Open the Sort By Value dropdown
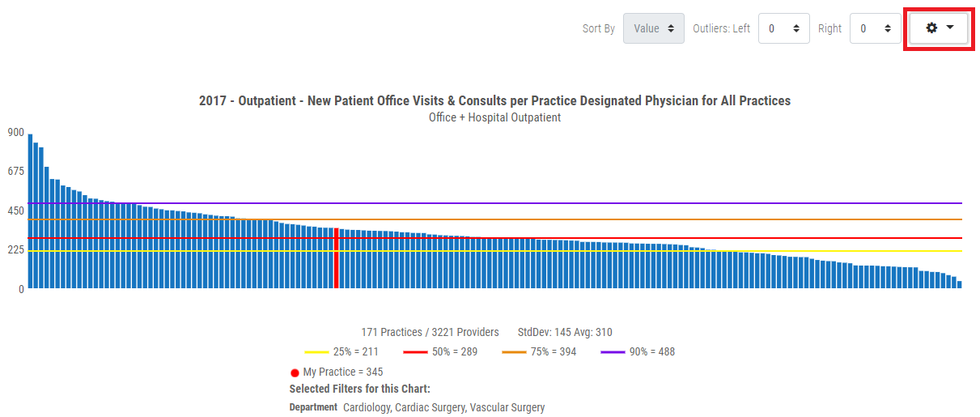The image size is (980, 417). [x=653, y=28]
